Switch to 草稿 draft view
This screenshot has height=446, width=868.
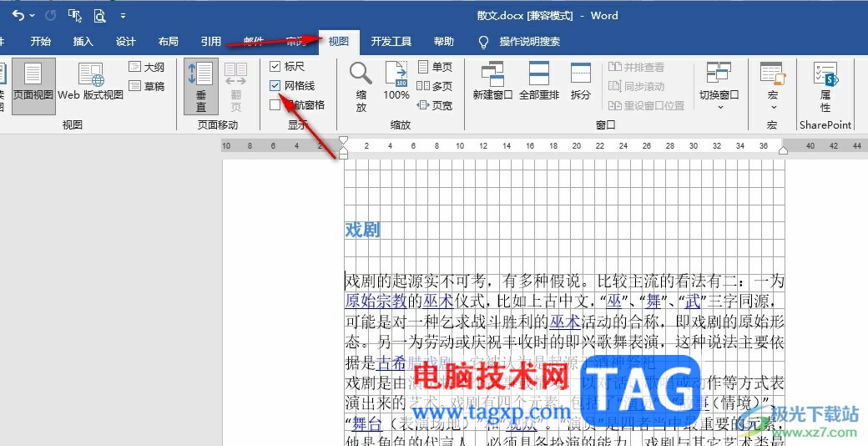[x=147, y=86]
